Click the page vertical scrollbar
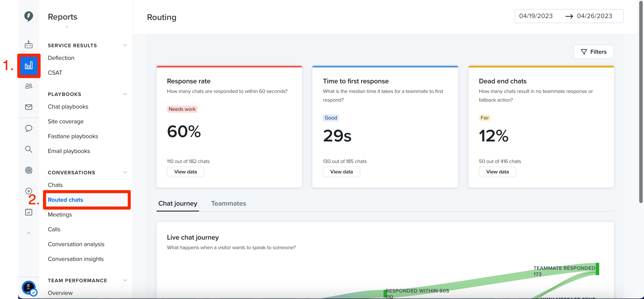The image size is (644, 299). [641, 102]
